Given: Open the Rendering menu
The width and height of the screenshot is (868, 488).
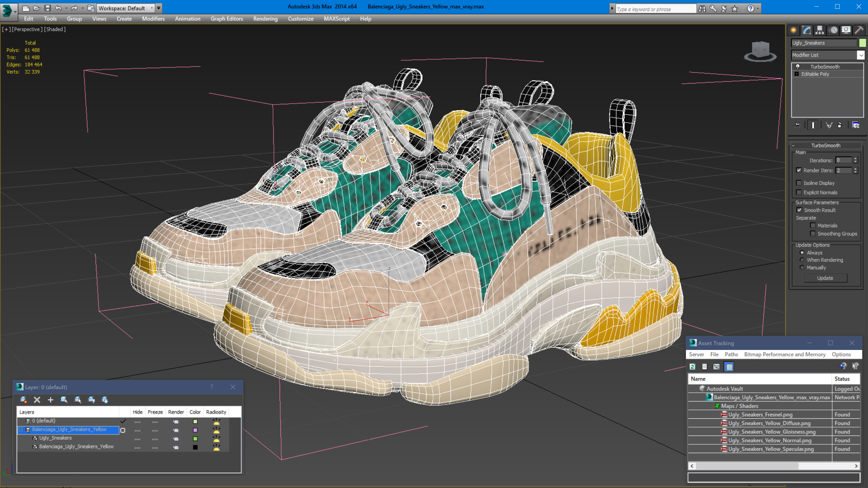Looking at the screenshot, I should tap(265, 19).
